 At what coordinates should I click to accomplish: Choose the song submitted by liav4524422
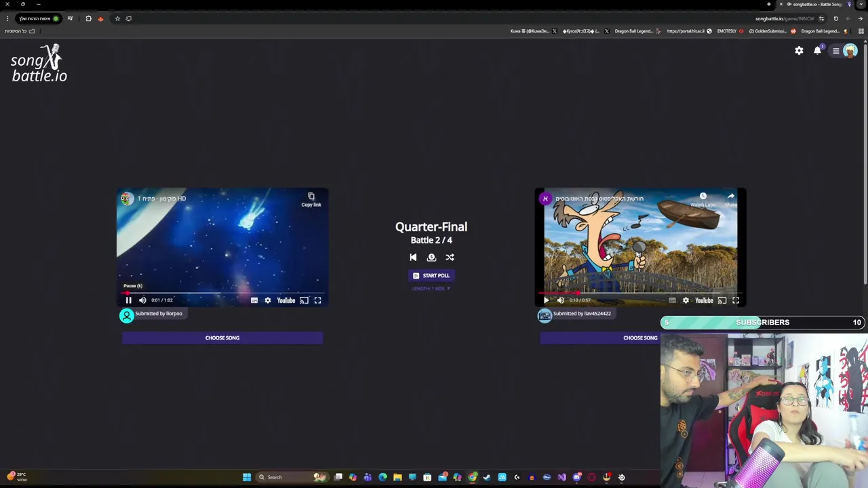600,338
